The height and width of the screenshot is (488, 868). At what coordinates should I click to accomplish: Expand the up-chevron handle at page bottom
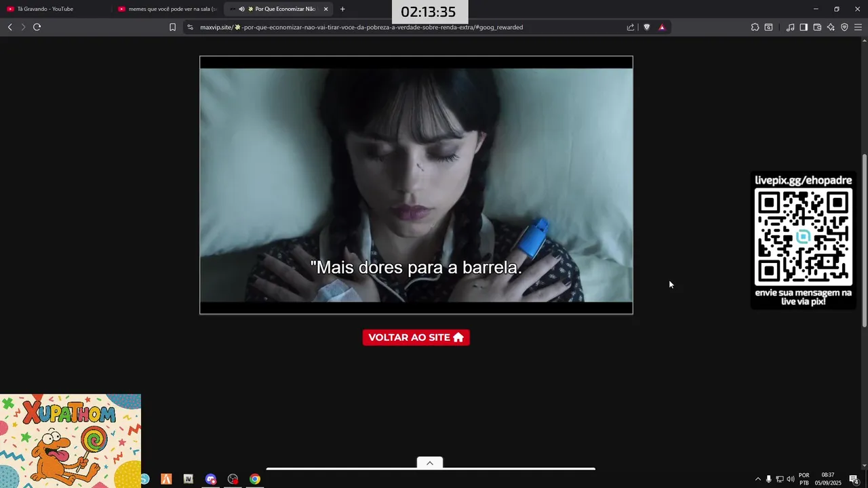(x=430, y=463)
